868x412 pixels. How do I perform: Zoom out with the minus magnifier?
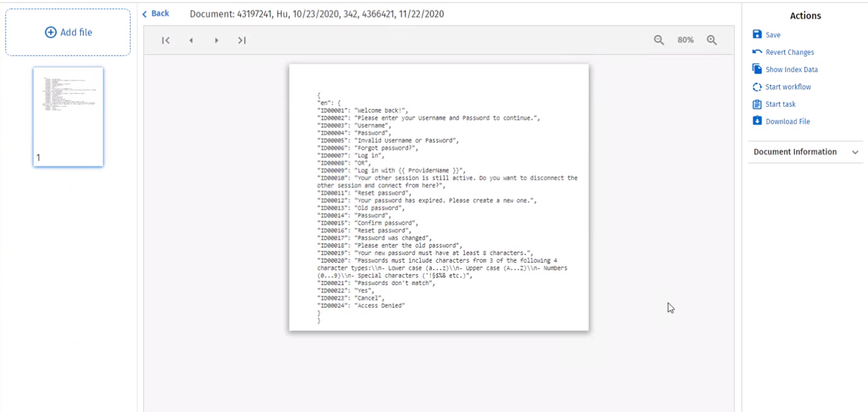[x=659, y=40]
